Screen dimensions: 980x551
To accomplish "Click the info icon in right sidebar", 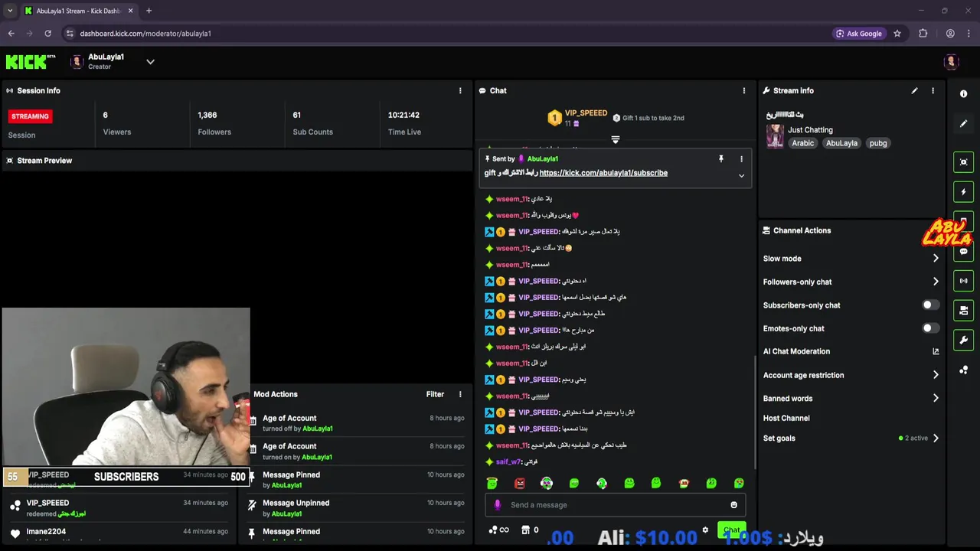I will click(x=964, y=93).
